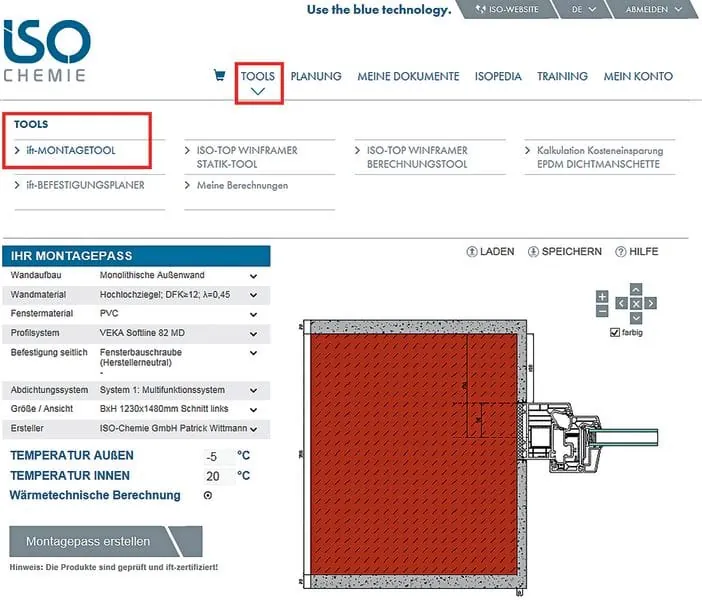702x600 pixels.
Task: Expand the Abdichtungssystem dropdown
Action: [253, 390]
